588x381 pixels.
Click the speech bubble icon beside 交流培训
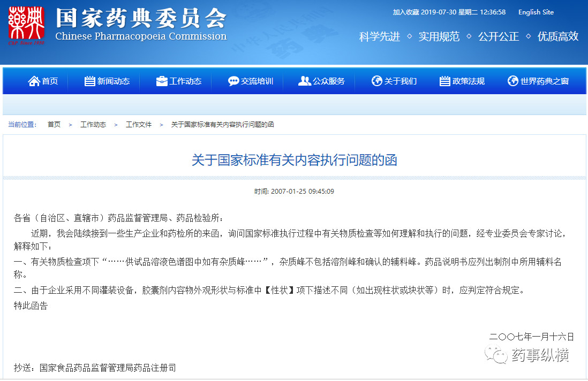click(x=233, y=81)
